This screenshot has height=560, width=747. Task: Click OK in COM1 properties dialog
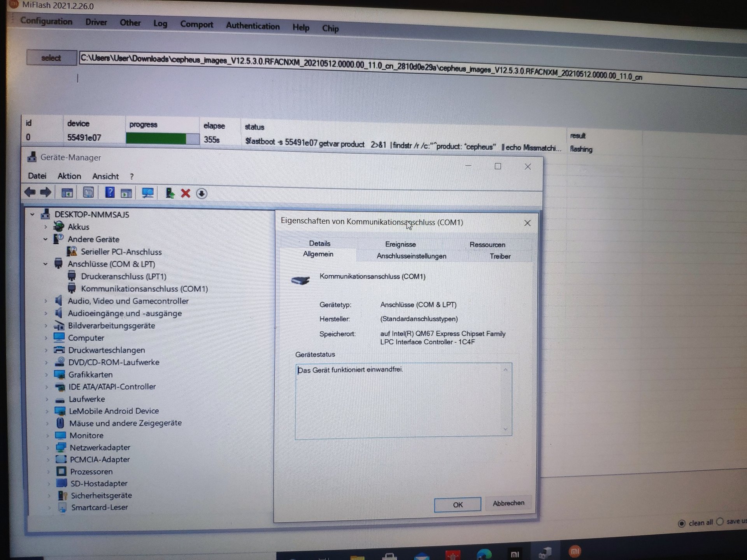pyautogui.click(x=458, y=504)
